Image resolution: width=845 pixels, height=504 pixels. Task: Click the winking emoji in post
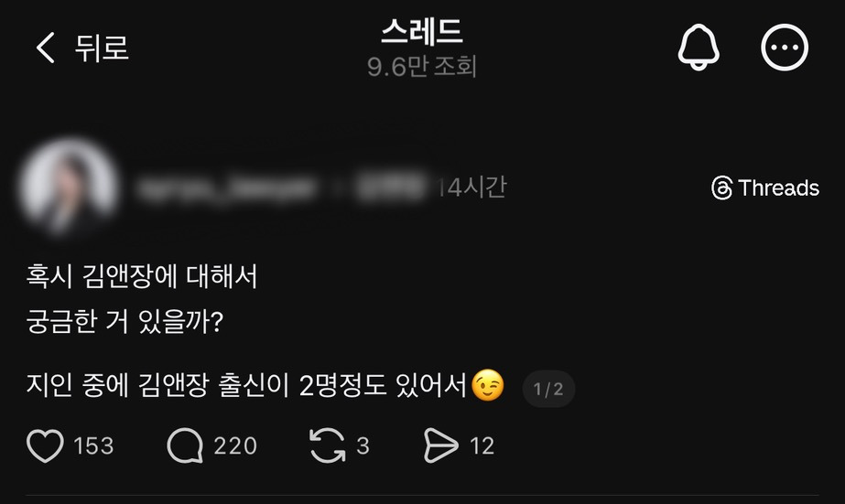[488, 385]
